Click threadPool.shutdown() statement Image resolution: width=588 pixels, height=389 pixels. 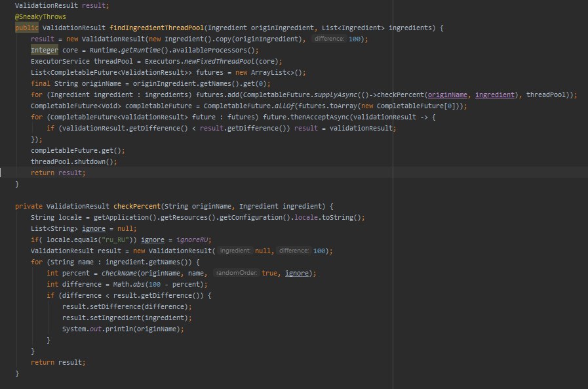tap(74, 161)
